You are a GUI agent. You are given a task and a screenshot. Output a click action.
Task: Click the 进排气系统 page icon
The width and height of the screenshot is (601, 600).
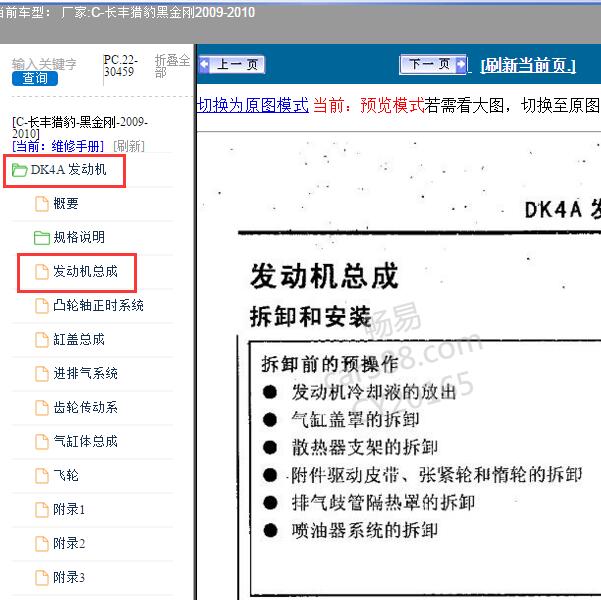pyautogui.click(x=42, y=373)
